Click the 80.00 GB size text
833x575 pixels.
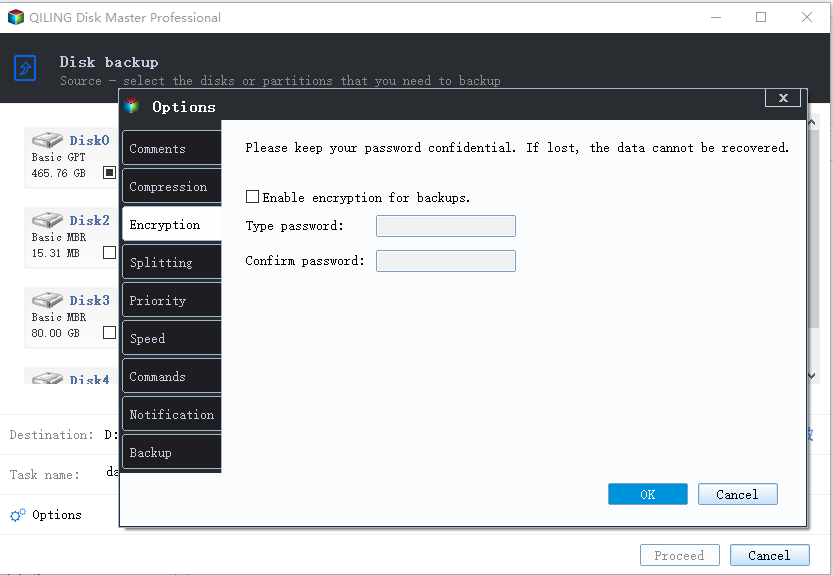[x=55, y=333]
